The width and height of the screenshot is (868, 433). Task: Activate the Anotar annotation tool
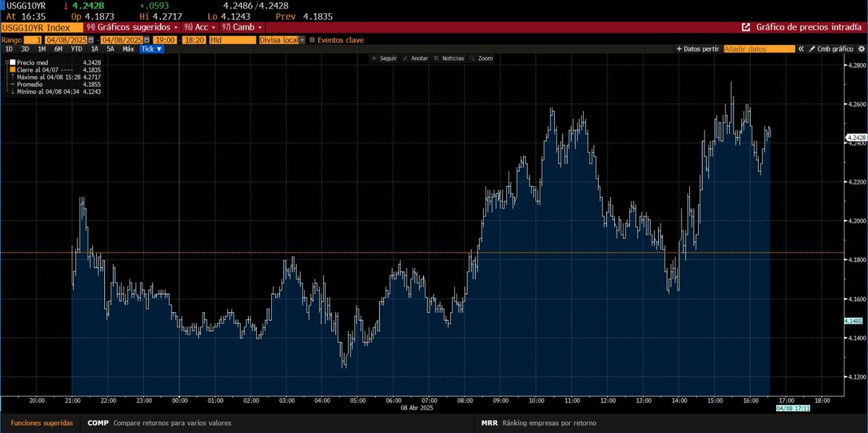(416, 58)
